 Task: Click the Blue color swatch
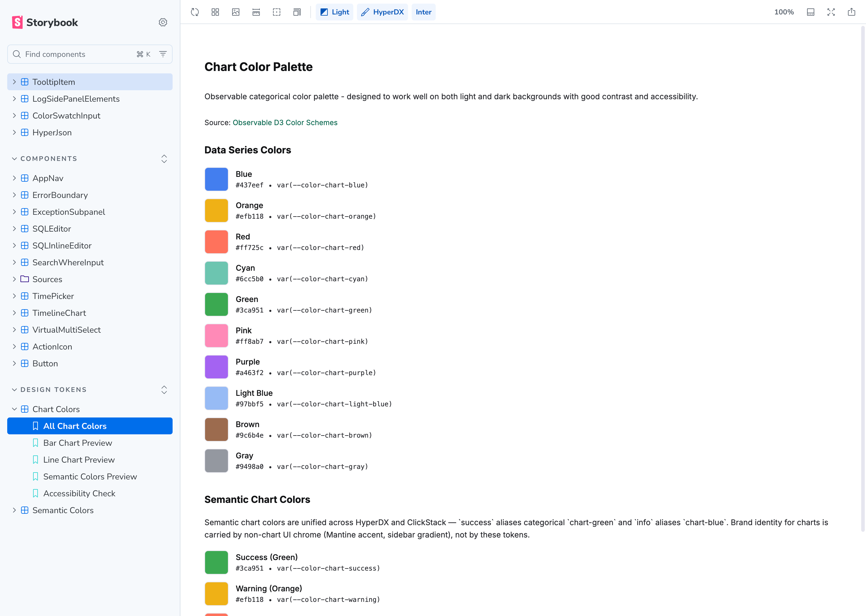coord(216,179)
